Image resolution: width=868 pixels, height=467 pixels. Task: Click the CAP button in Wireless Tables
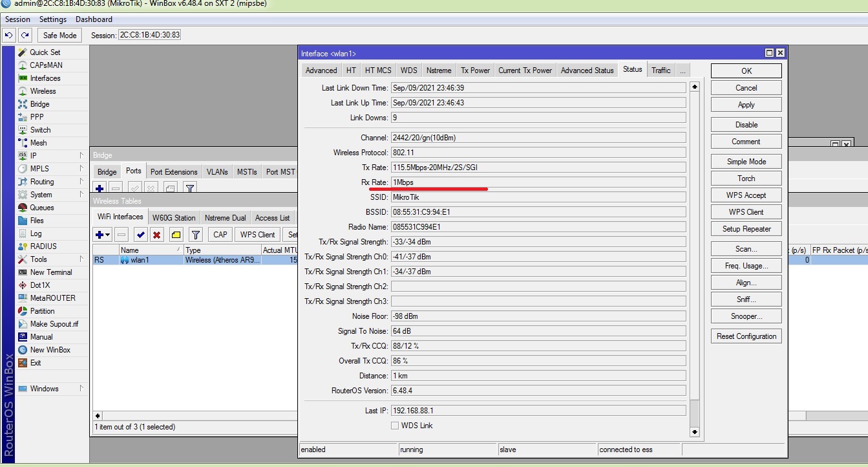coord(220,234)
